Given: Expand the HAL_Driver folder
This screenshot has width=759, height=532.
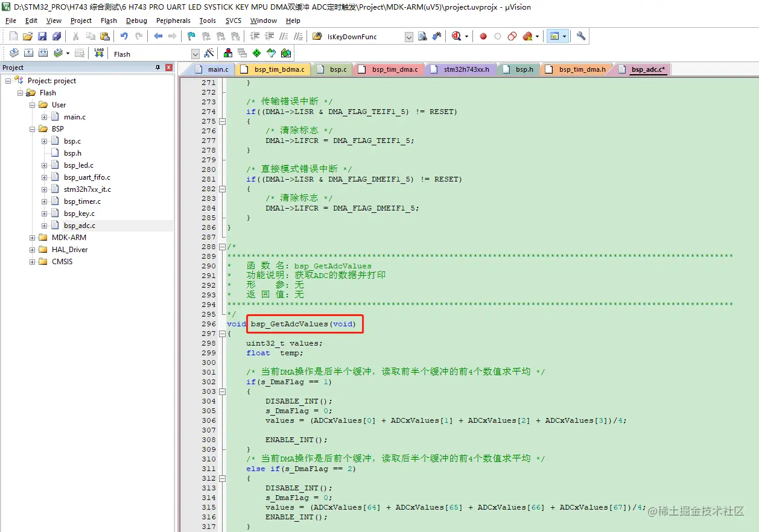Looking at the screenshot, I should pyautogui.click(x=33, y=250).
